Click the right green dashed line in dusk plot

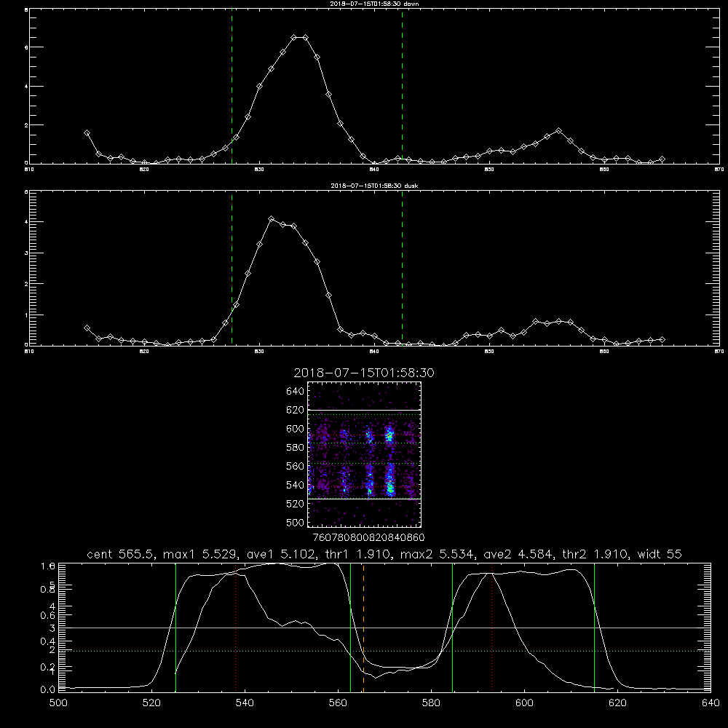[402, 268]
